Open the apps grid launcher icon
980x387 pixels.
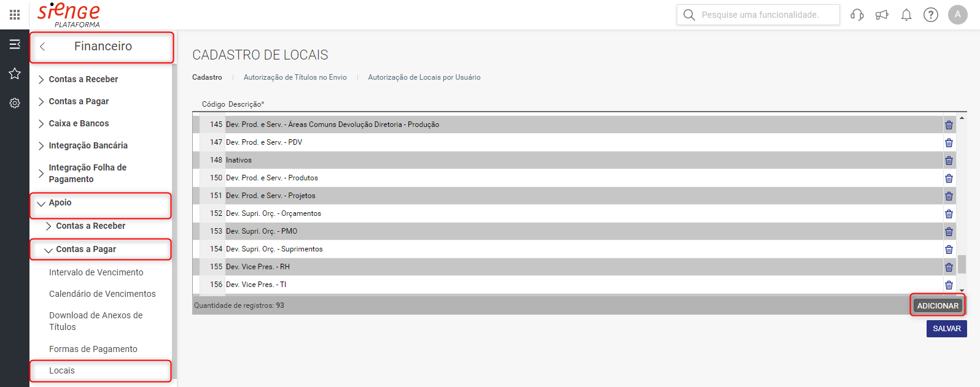15,15
